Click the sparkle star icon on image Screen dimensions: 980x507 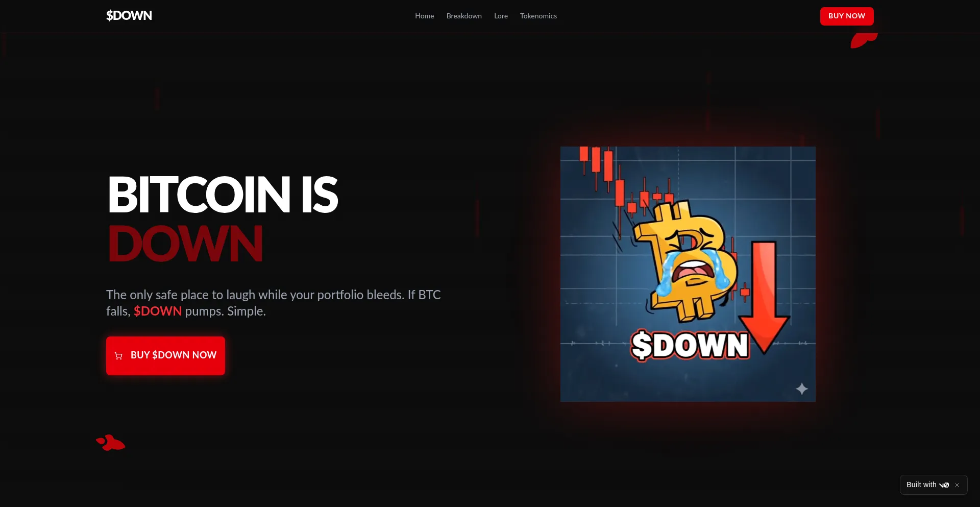802,389
